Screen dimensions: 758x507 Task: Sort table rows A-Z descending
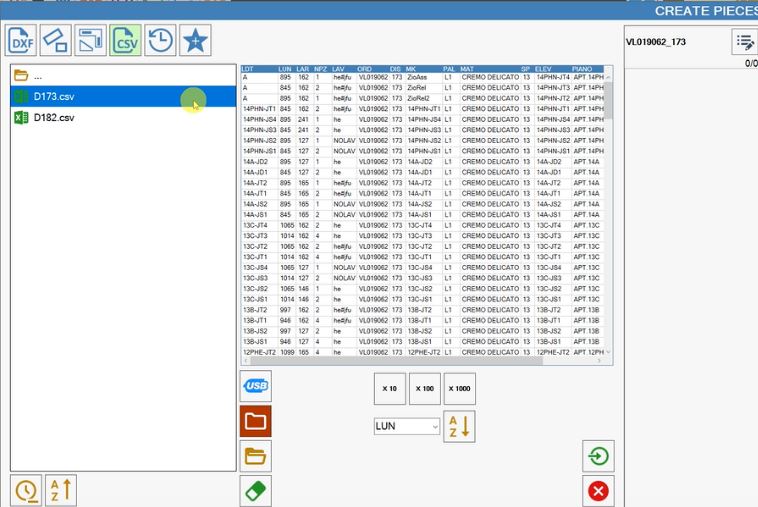459,426
